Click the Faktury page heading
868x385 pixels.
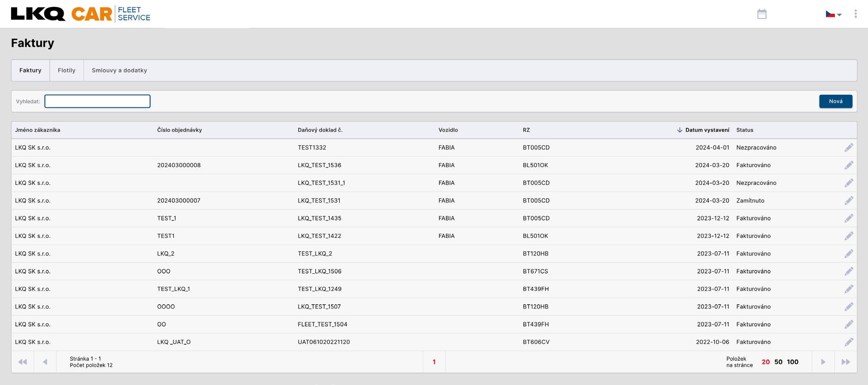click(33, 43)
